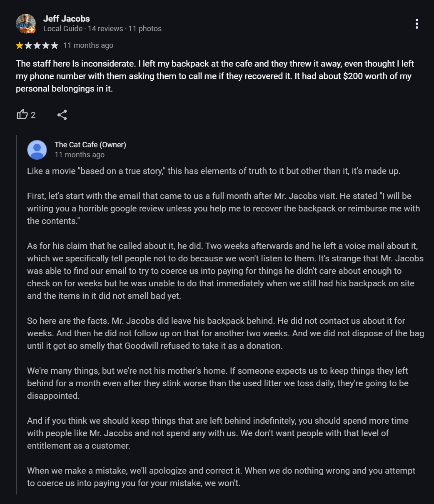This screenshot has height=504, width=434.
Task: Like the review with thumbs-up icon
Action: click(x=22, y=114)
